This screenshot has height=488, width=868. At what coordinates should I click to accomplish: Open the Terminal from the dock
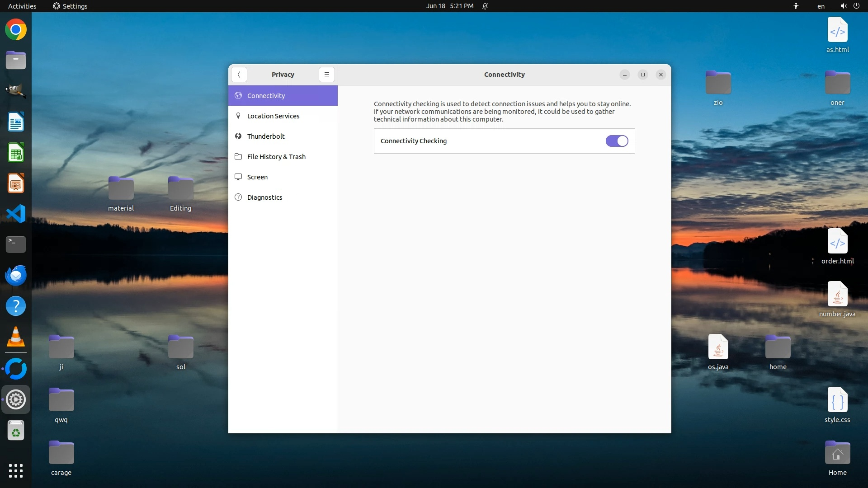pos(16,244)
